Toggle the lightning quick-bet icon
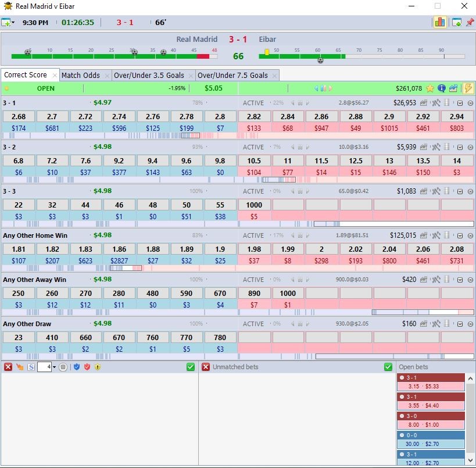Image resolution: width=476 pixels, height=468 pixels. (x=468, y=88)
